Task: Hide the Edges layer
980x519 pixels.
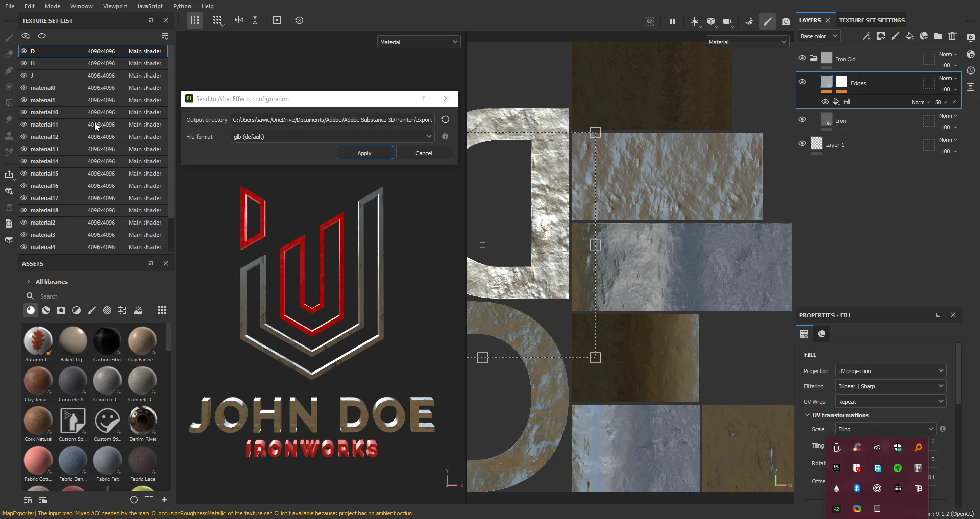Action: (x=802, y=82)
